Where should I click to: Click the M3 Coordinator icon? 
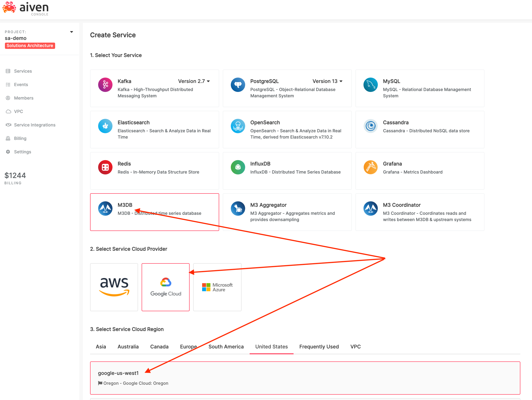pos(371,209)
